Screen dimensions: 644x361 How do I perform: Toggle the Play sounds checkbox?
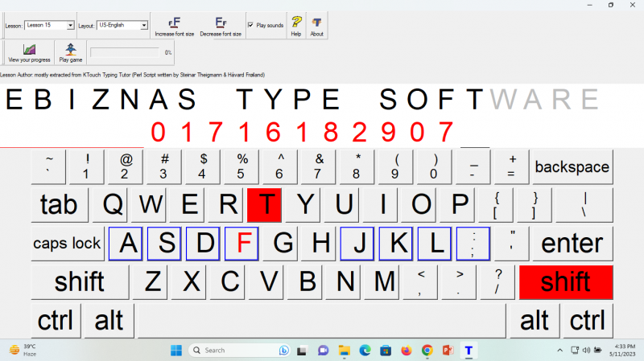pos(250,25)
